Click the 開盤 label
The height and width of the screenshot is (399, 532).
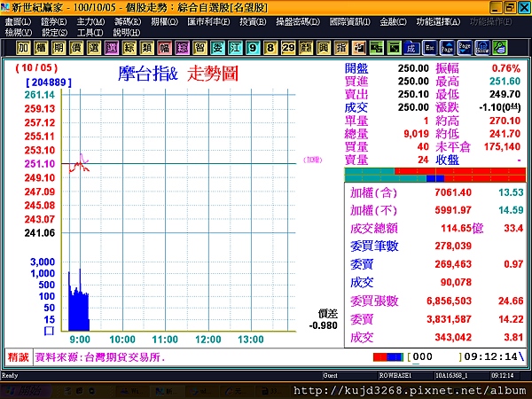point(356,68)
